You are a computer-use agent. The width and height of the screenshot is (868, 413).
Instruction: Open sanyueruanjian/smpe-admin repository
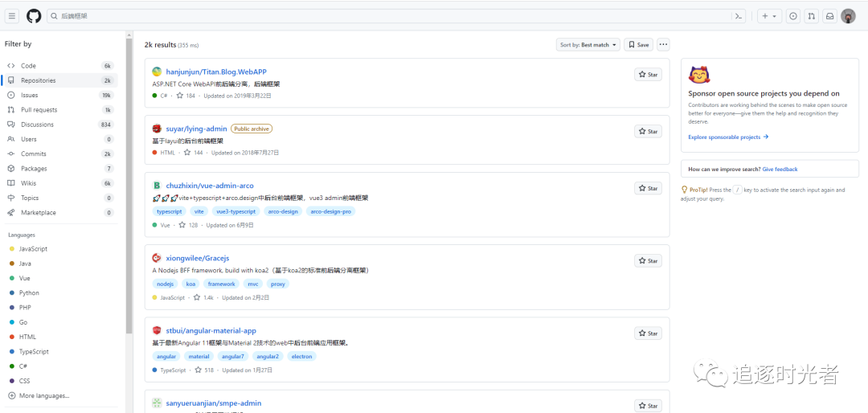[x=214, y=403]
